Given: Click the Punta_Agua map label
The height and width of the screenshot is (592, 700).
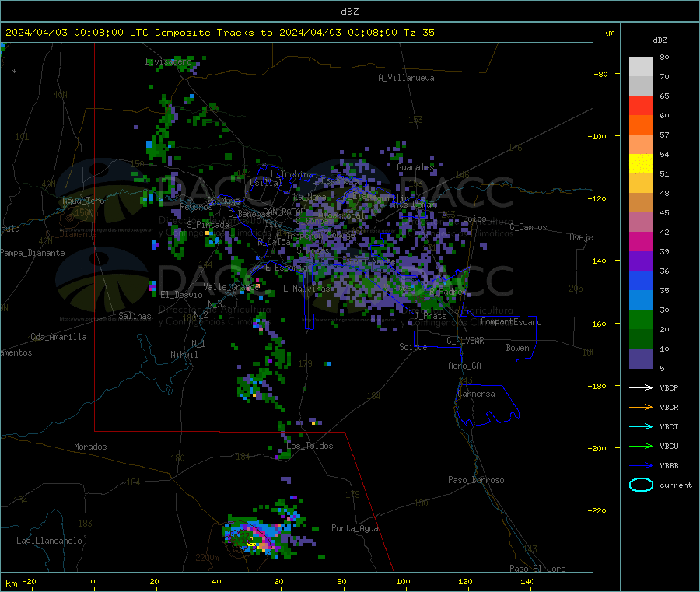Looking at the screenshot, I should (x=355, y=529).
